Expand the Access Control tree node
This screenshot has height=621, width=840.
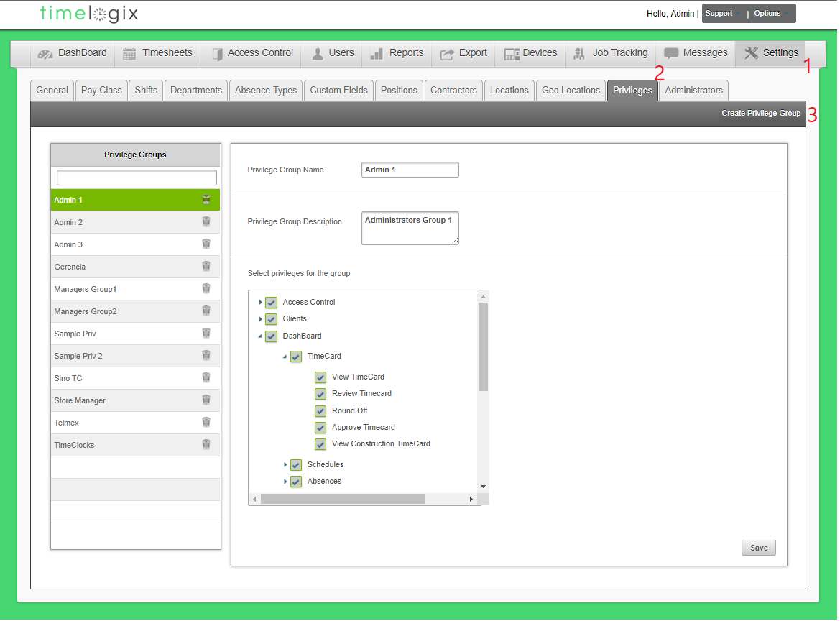[x=260, y=302]
